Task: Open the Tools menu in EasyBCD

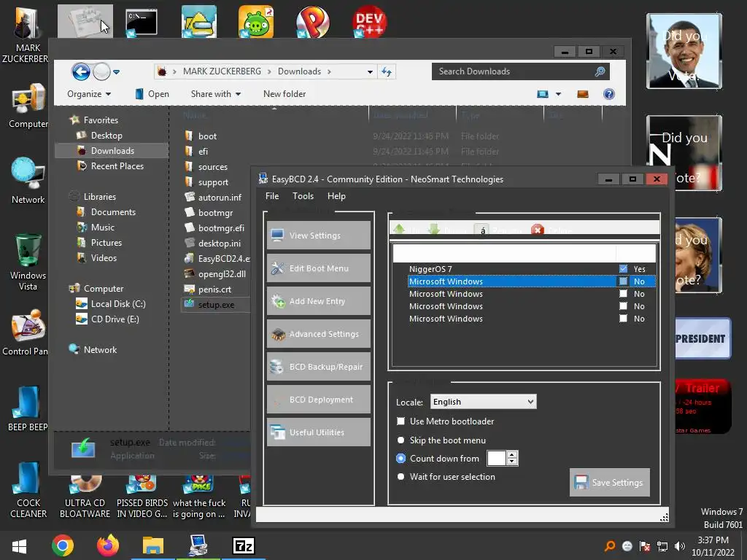Action: point(303,195)
